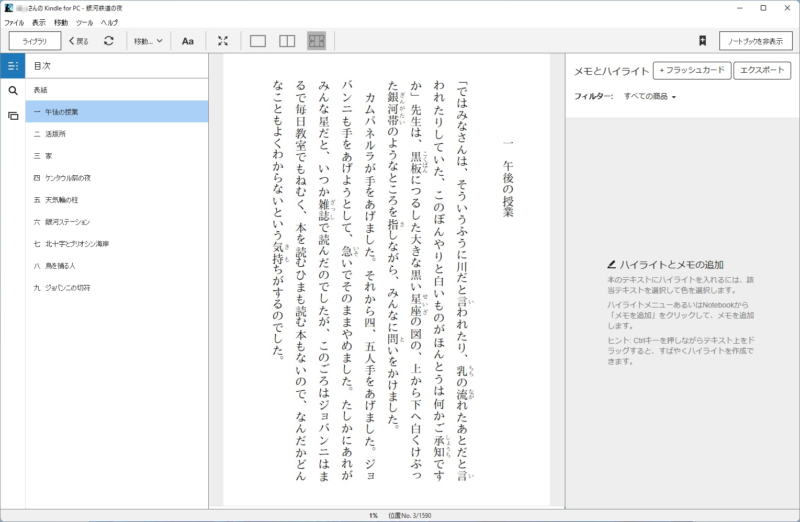Open the ファイル menu
Image resolution: width=800 pixels, height=522 pixels.
tap(14, 23)
